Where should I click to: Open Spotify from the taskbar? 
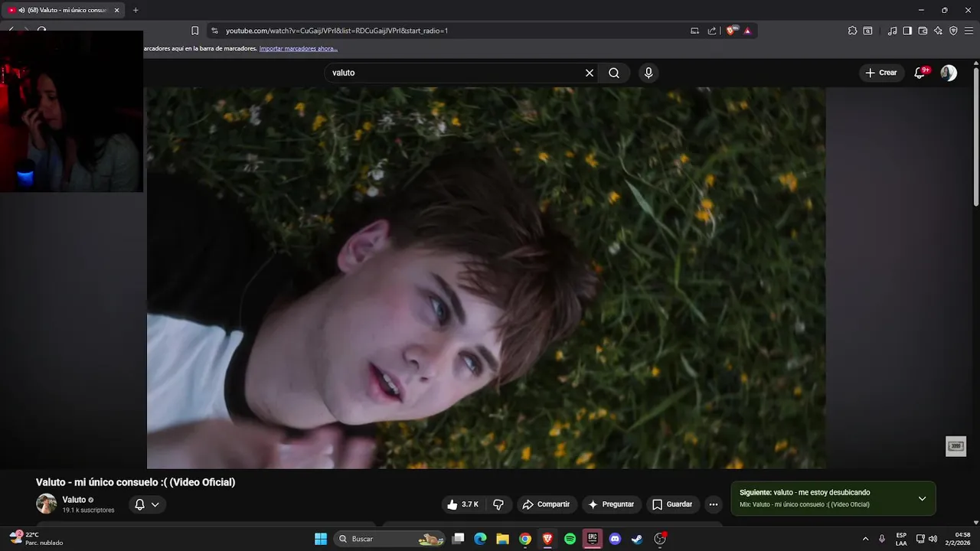pos(570,539)
